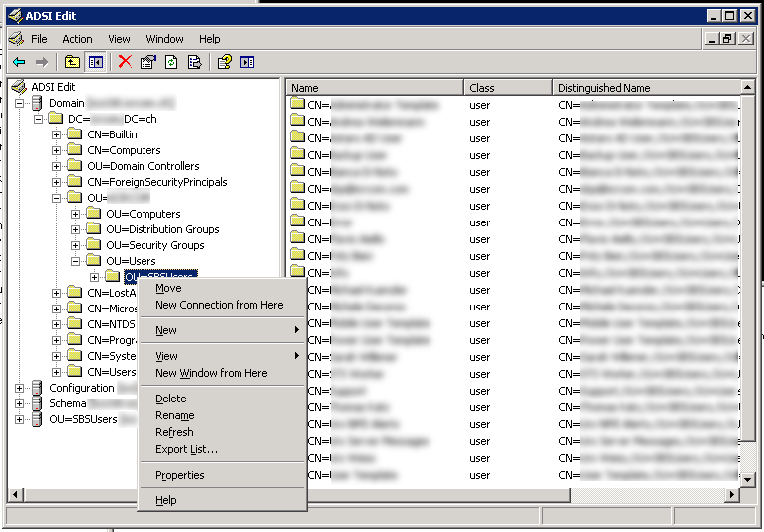764x532 pixels.
Task: Open Properties from the toolbar icon
Action: click(148, 62)
